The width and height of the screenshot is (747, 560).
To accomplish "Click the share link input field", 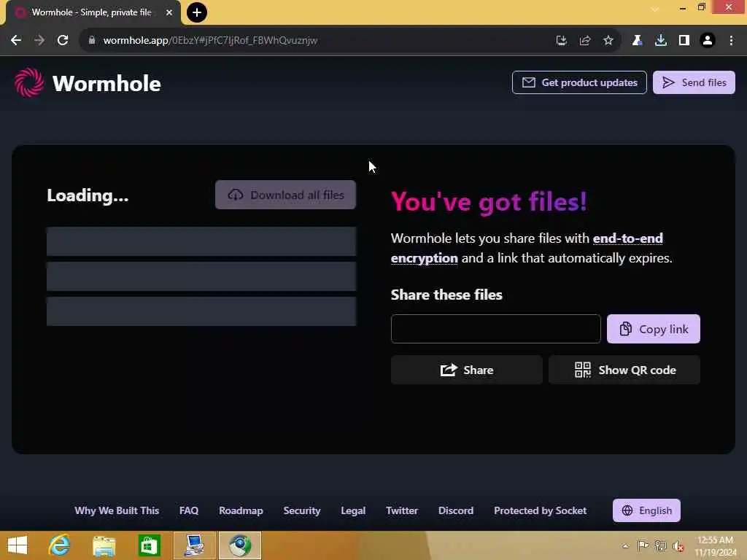I will coord(495,329).
